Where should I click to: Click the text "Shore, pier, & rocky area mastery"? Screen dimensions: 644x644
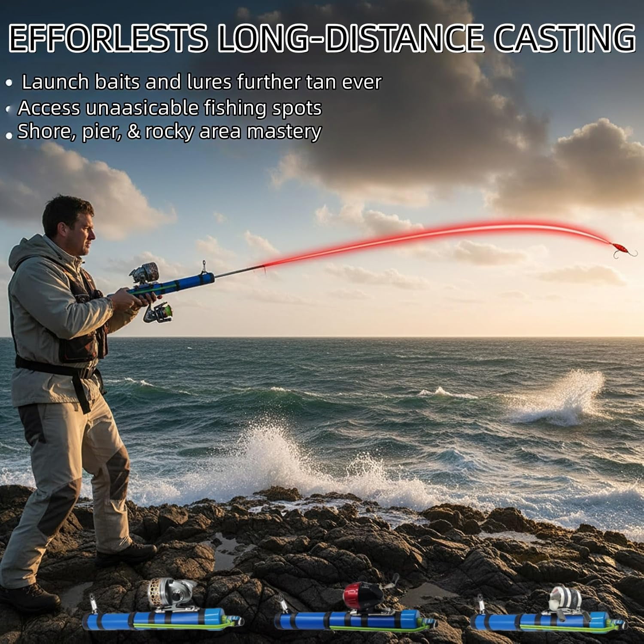(169, 132)
